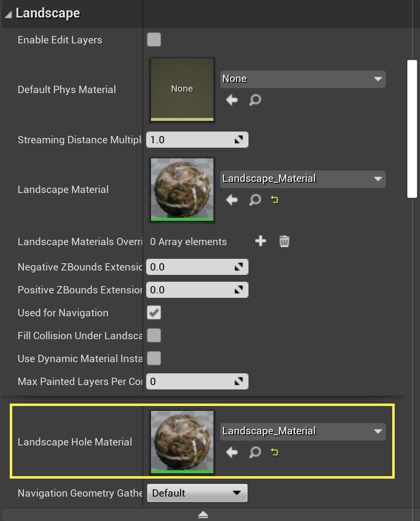Viewport: 420px width, 521px height.
Task: Browse to Landscape_Material in Content Browser
Action: (x=254, y=199)
